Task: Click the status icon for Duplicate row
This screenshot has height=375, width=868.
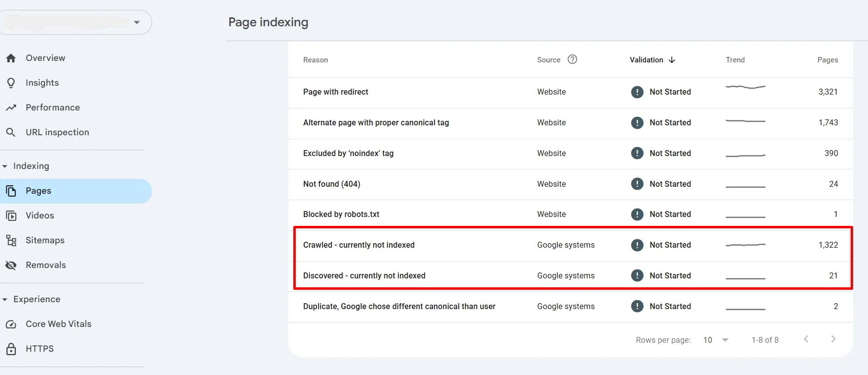Action: 637,307
